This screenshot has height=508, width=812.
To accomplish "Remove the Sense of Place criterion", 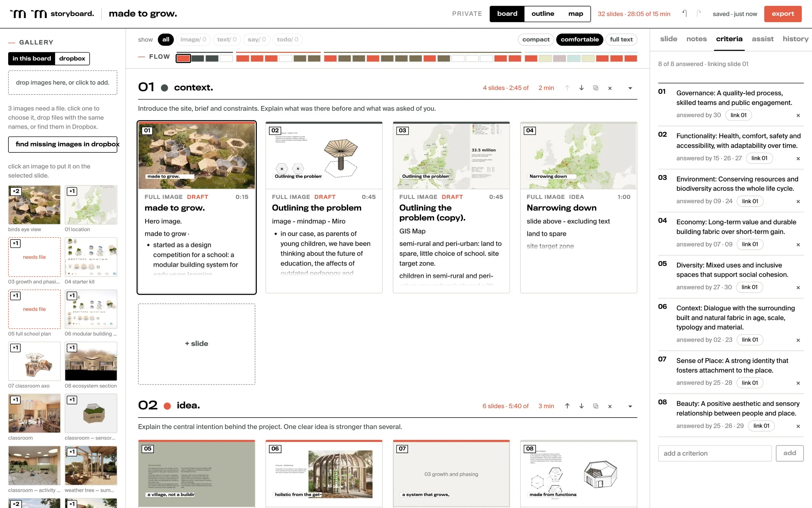I will pos(798,383).
